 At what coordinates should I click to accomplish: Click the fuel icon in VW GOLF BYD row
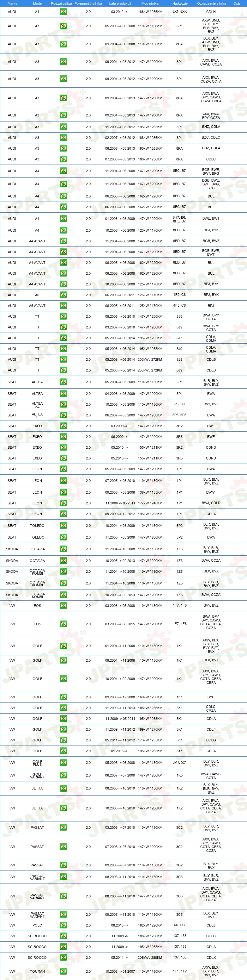[x=63, y=697]
